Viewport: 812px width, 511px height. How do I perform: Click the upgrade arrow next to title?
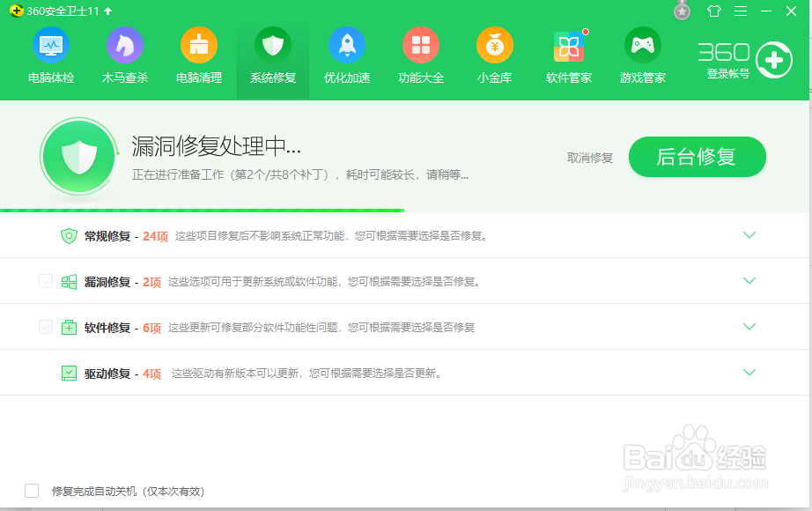107,11
